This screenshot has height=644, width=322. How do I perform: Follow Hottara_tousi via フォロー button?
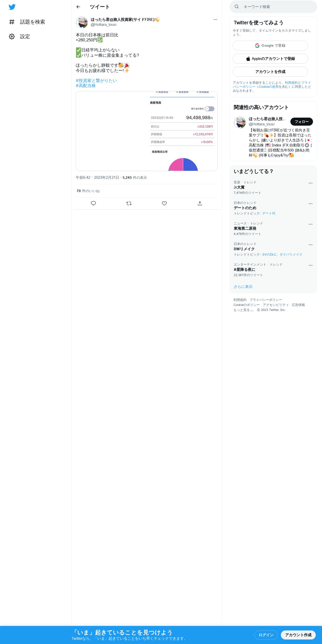(302, 122)
